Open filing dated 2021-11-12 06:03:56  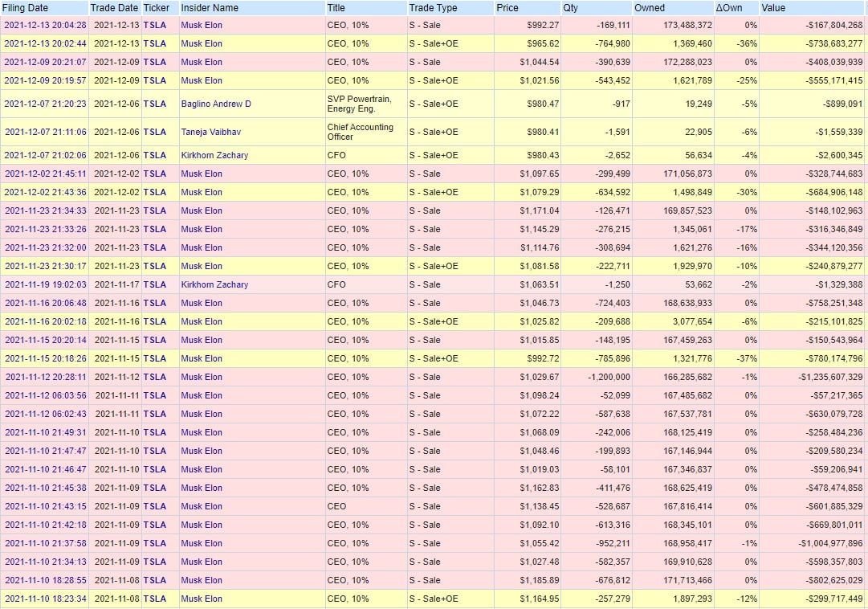(x=46, y=395)
